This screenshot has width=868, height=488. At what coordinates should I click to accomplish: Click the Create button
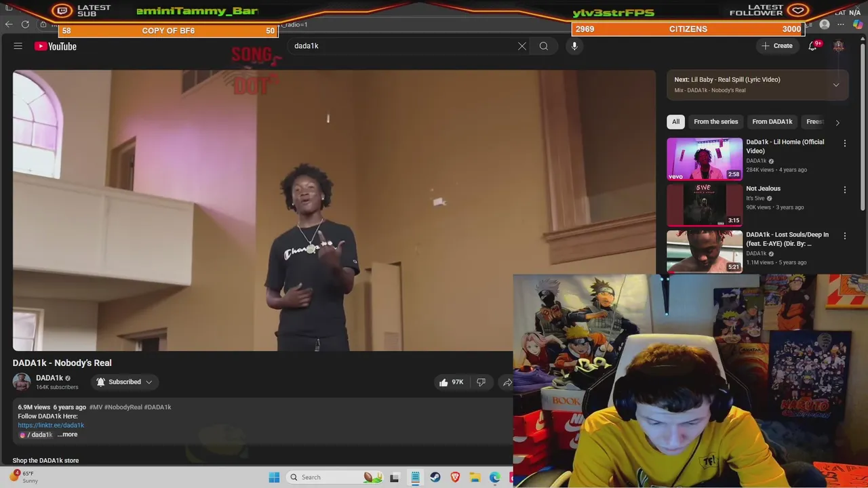[x=776, y=46]
